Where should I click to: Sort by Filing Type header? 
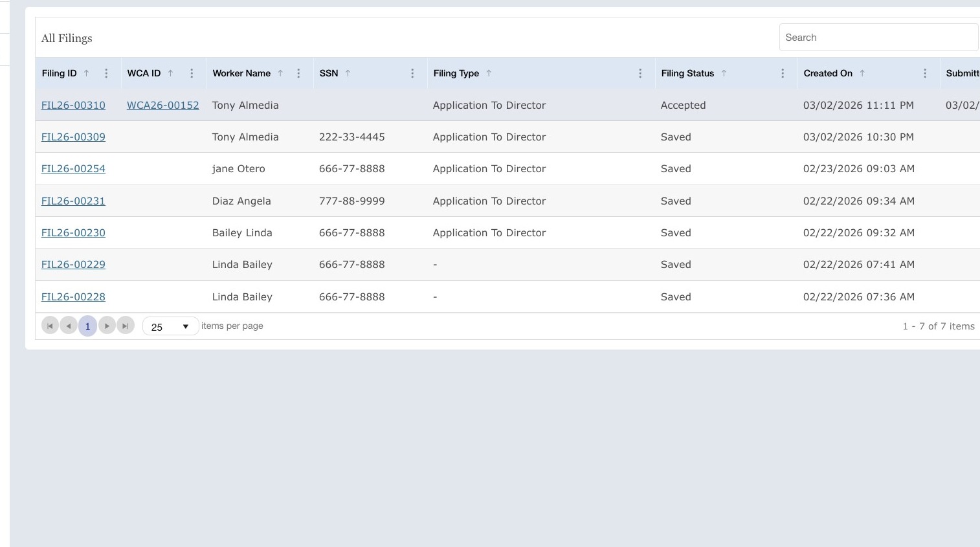pyautogui.click(x=456, y=73)
